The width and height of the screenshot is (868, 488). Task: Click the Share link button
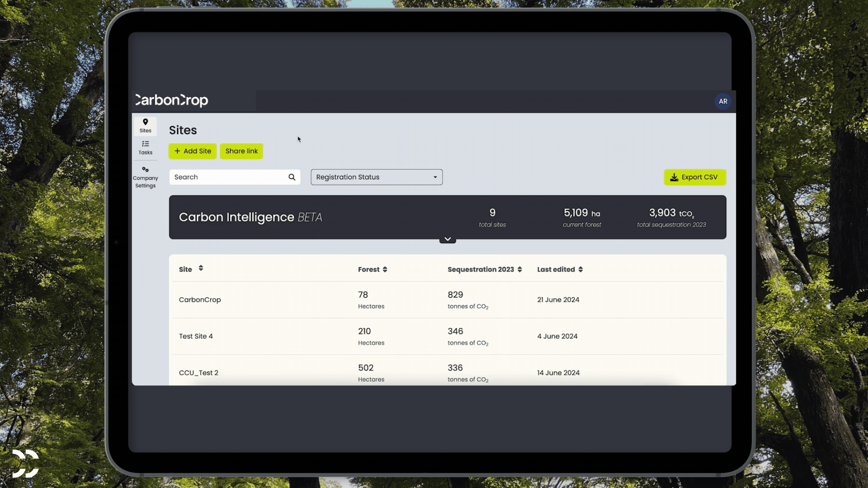(x=241, y=151)
